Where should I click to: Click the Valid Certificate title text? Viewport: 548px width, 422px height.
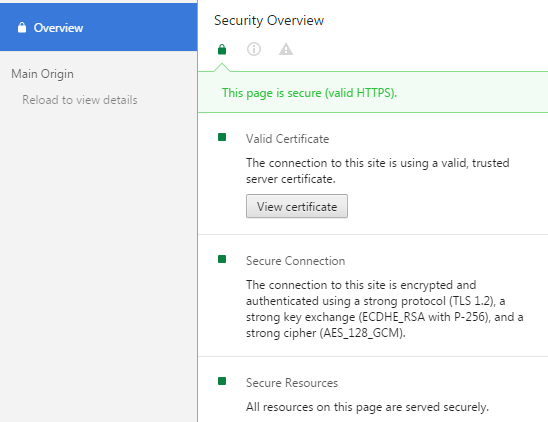[x=287, y=139]
